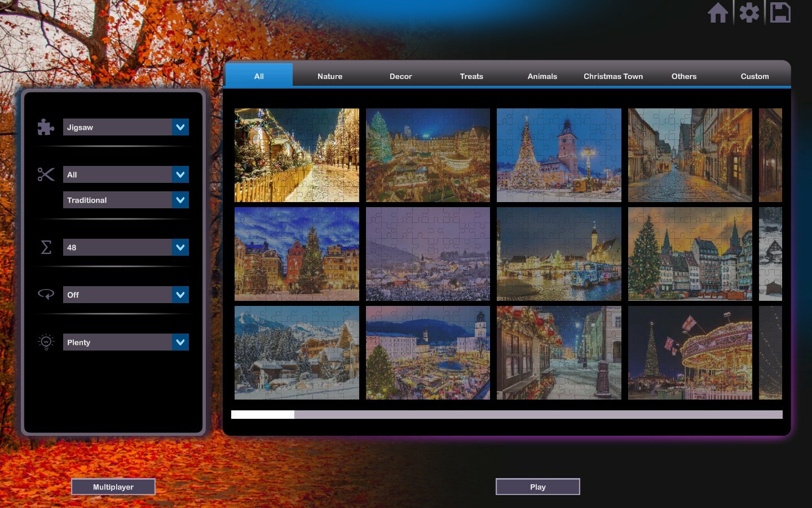
Task: Open the Custom tab
Action: 754,76
